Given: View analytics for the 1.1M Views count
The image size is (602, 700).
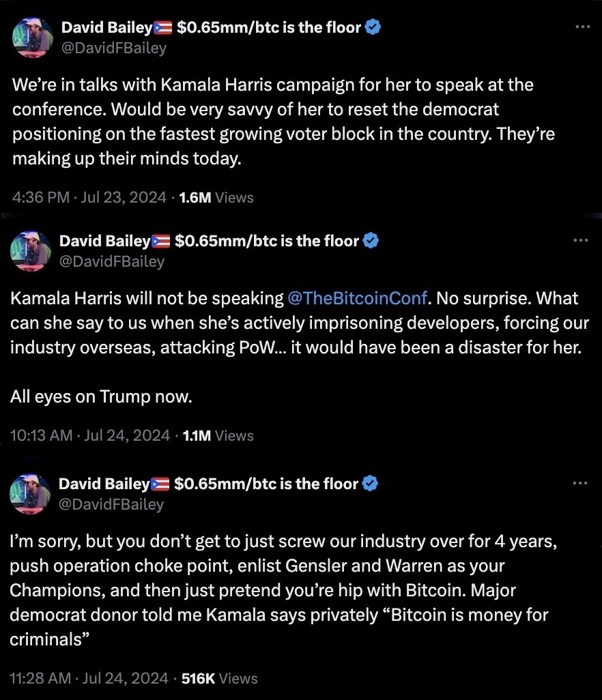Looking at the screenshot, I should point(217,435).
